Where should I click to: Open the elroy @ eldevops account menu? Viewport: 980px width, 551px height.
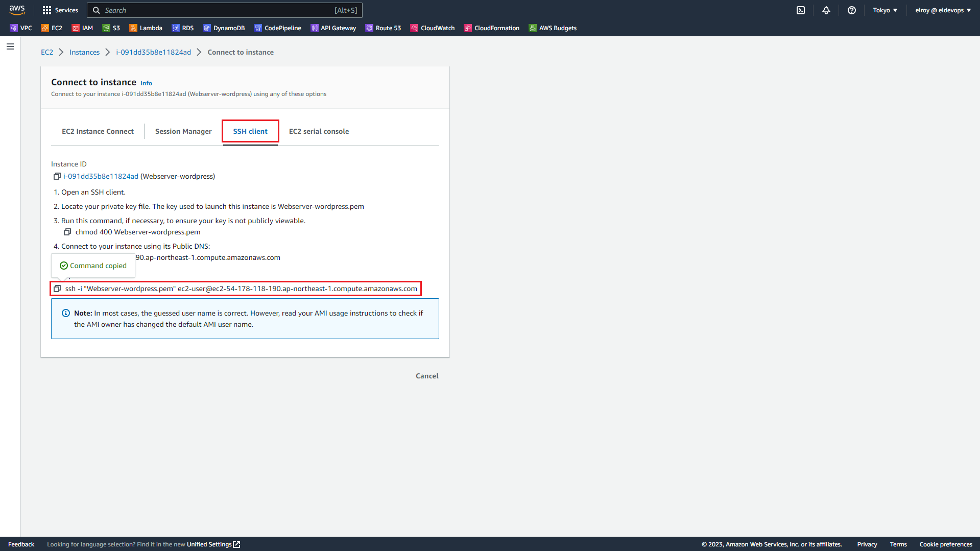[x=943, y=10]
